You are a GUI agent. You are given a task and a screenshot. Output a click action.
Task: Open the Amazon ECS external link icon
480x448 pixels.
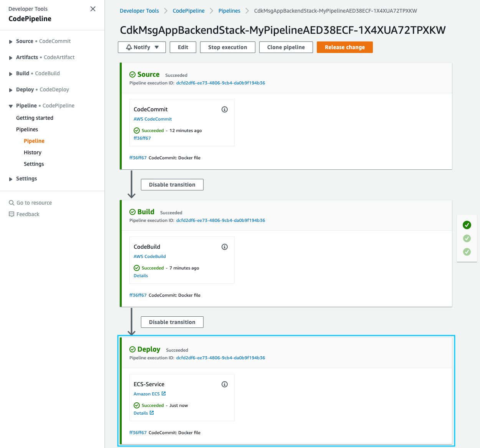163,393
